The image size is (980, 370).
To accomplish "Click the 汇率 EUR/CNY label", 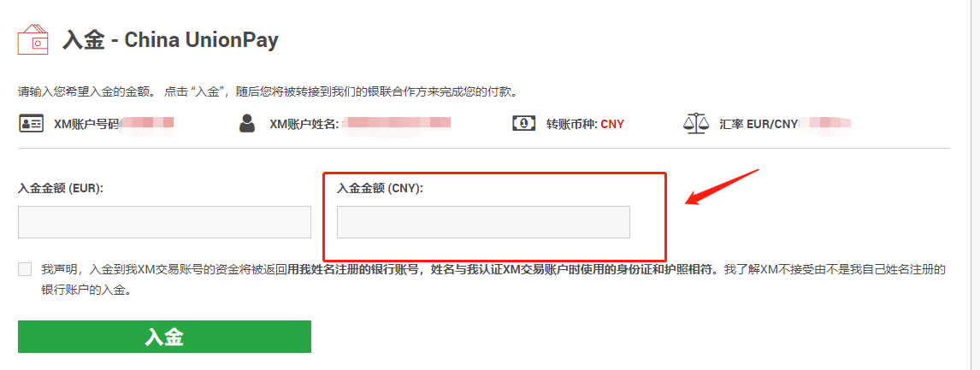I will coord(759,124).
